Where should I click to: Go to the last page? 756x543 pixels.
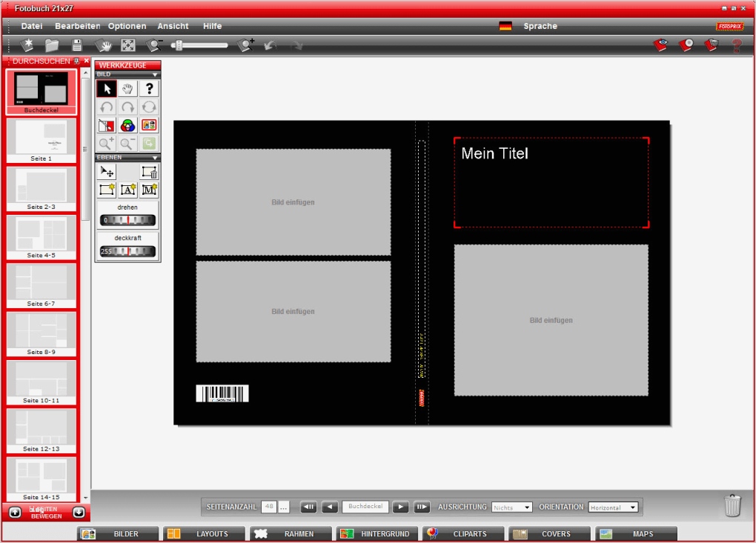click(422, 507)
